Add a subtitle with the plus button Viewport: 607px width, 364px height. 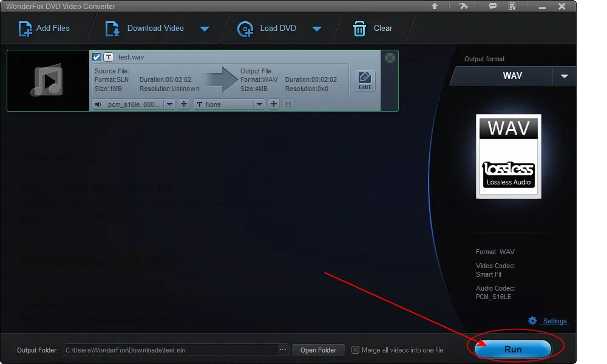(x=274, y=104)
